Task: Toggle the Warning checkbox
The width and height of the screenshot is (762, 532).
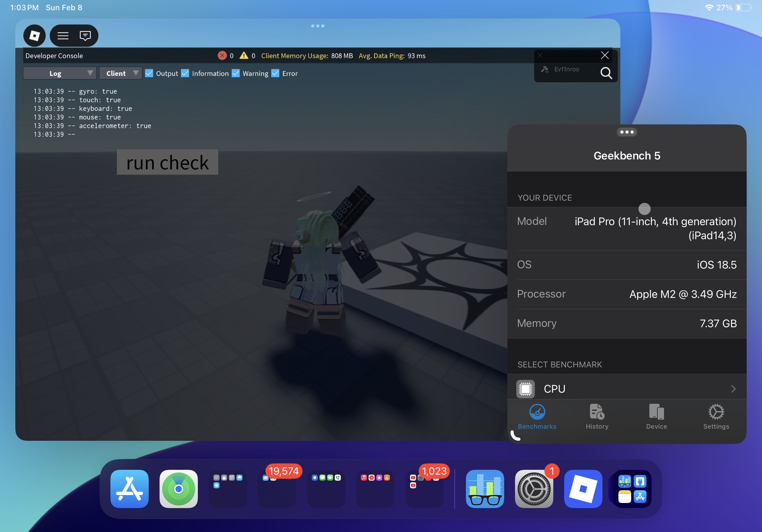Action: 235,73
